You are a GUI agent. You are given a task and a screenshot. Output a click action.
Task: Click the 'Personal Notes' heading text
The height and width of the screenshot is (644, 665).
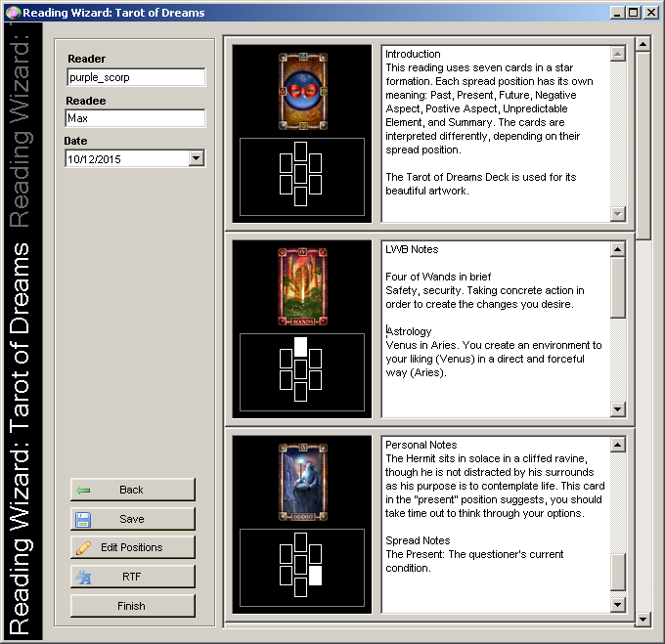click(x=421, y=445)
